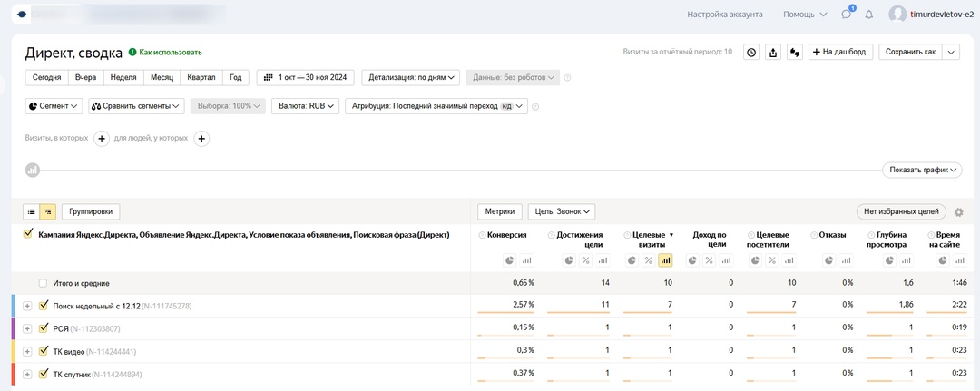The width and height of the screenshot is (980, 391).
Task: Open the Группировки button
Action: click(91, 211)
